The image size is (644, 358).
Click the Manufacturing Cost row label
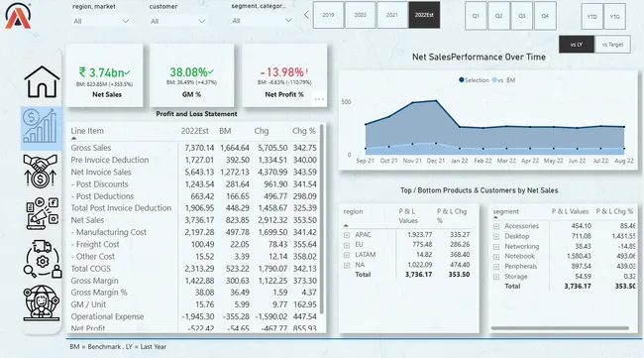point(108,233)
